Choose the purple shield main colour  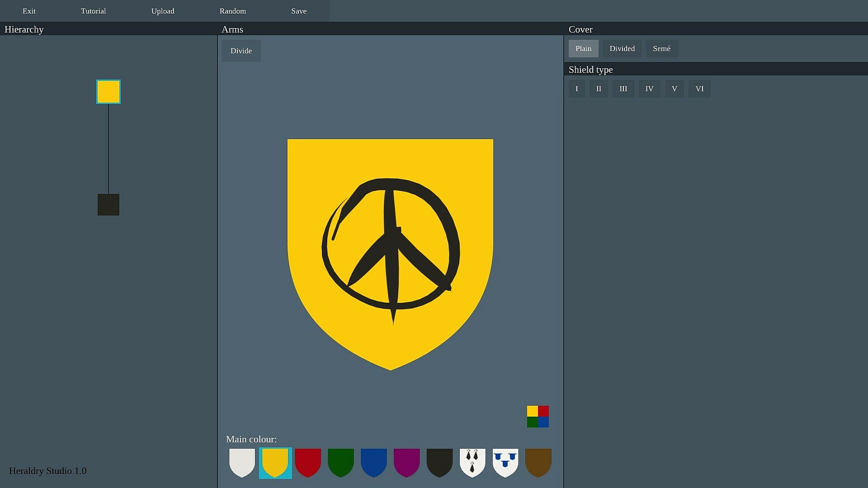[406, 462]
